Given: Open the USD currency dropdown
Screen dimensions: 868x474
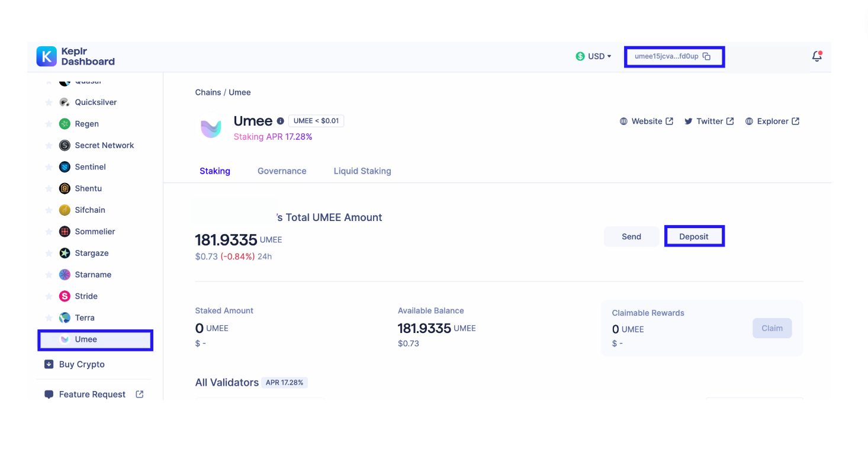Looking at the screenshot, I should (x=593, y=56).
